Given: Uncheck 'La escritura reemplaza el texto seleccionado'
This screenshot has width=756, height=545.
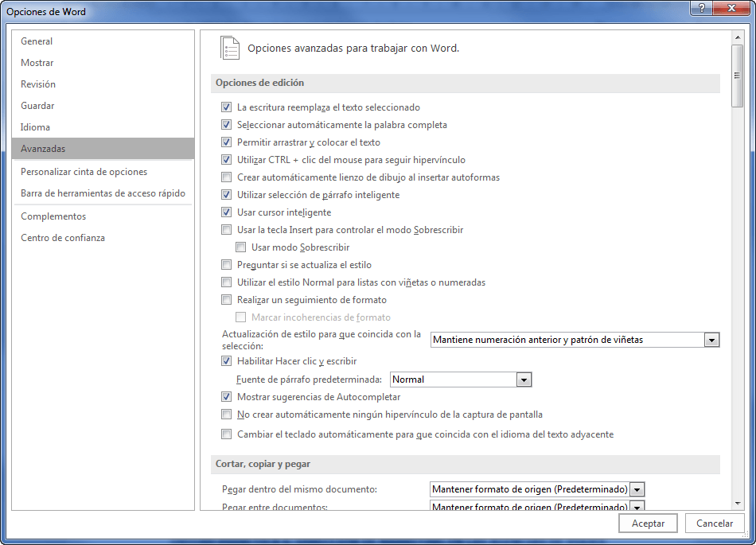Looking at the screenshot, I should [227, 107].
